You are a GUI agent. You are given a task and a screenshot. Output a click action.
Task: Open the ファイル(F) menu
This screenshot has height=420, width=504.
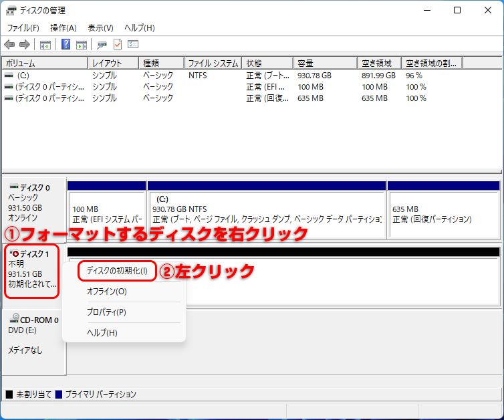point(23,28)
